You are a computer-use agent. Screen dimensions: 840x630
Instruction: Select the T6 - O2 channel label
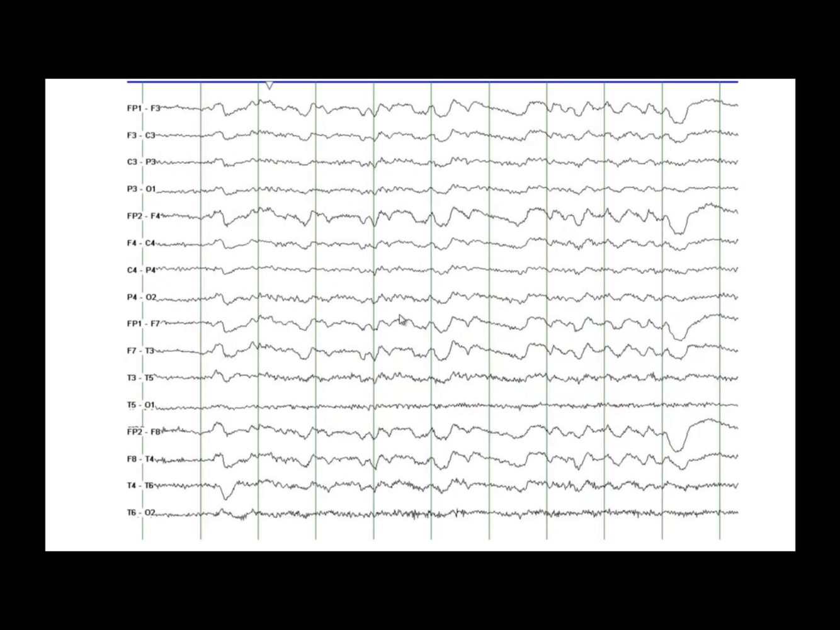(140, 513)
